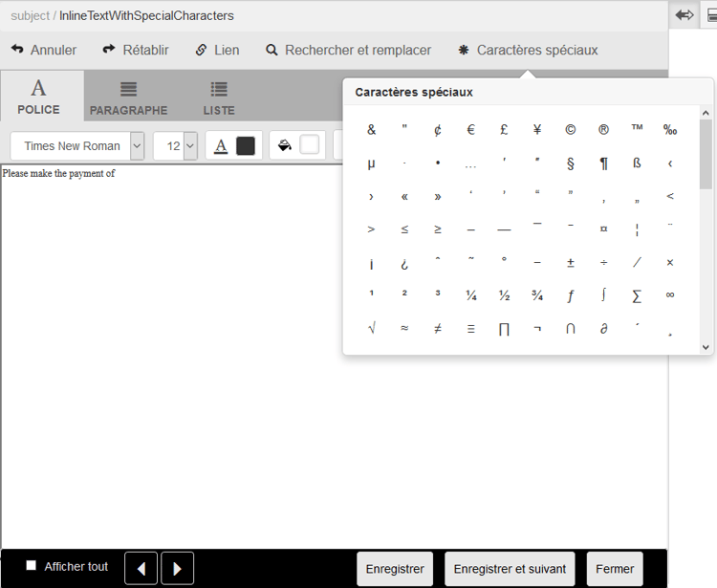Insert the left guillemet « character

[x=404, y=197]
